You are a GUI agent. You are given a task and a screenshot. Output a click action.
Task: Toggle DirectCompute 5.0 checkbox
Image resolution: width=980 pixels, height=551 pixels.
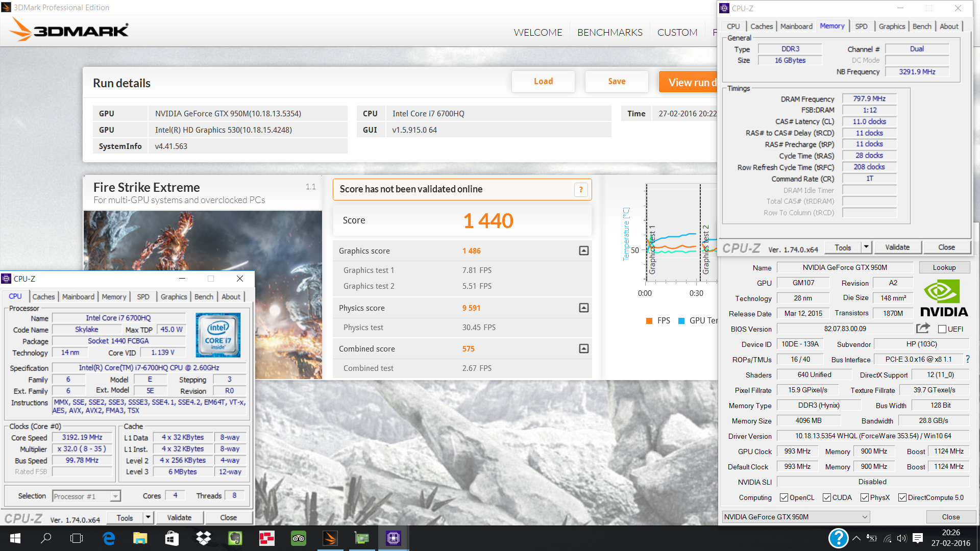point(902,497)
